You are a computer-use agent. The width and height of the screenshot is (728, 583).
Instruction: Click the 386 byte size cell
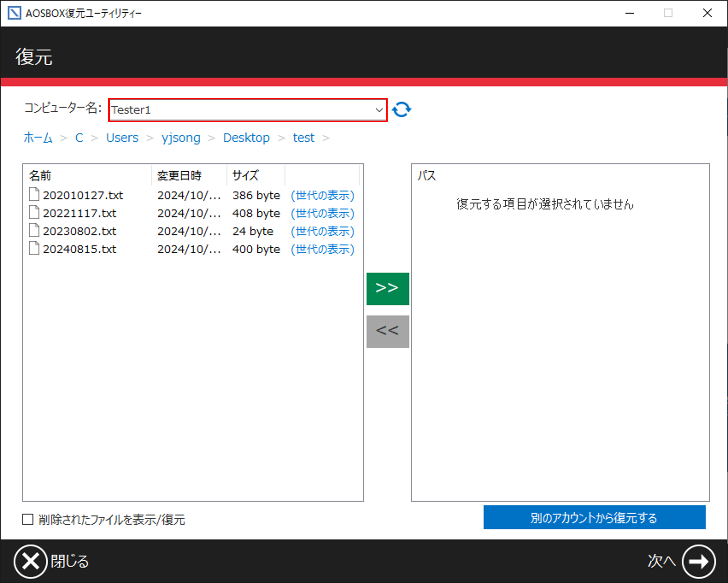256,195
